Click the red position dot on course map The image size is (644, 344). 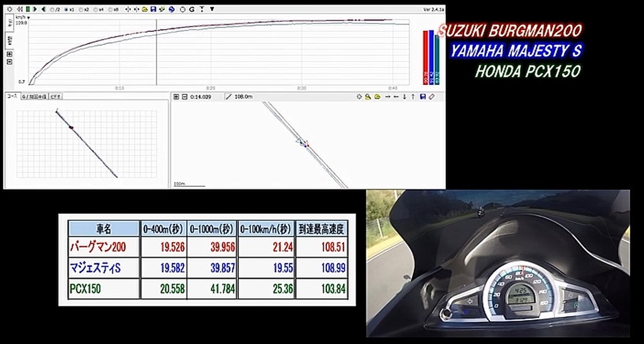(x=71, y=128)
